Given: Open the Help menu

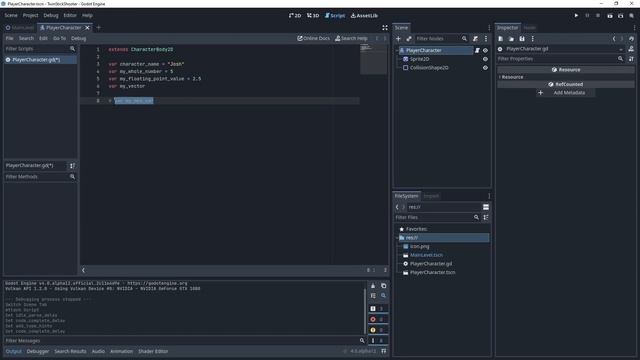Looking at the screenshot, I should 87,16.
